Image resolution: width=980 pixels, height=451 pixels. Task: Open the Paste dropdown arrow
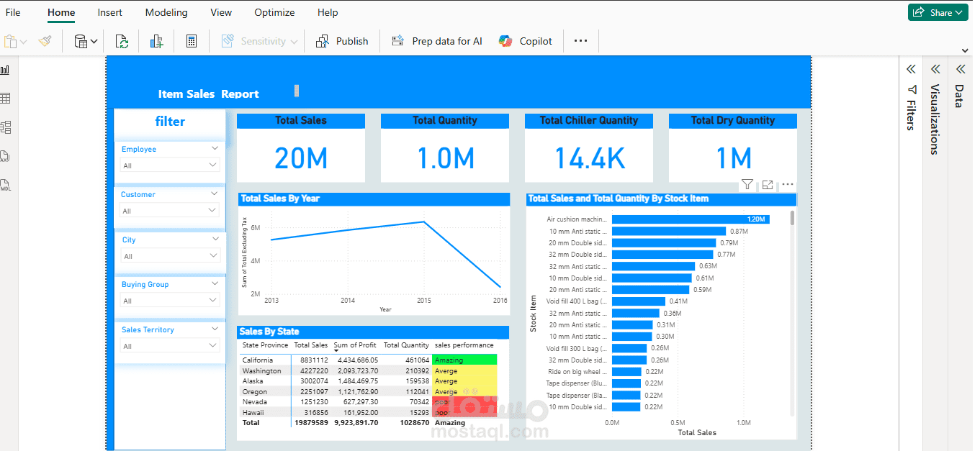[x=23, y=42]
